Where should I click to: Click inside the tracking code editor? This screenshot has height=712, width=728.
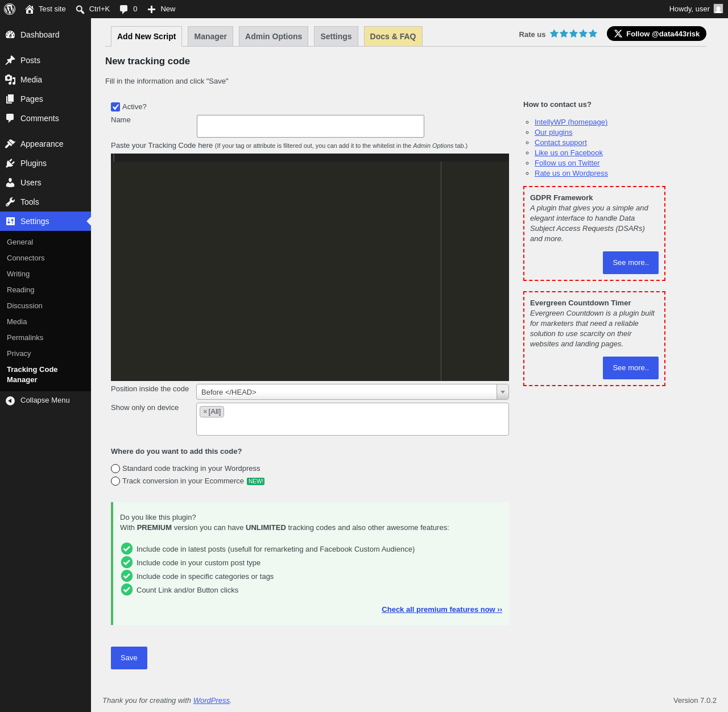point(310,267)
